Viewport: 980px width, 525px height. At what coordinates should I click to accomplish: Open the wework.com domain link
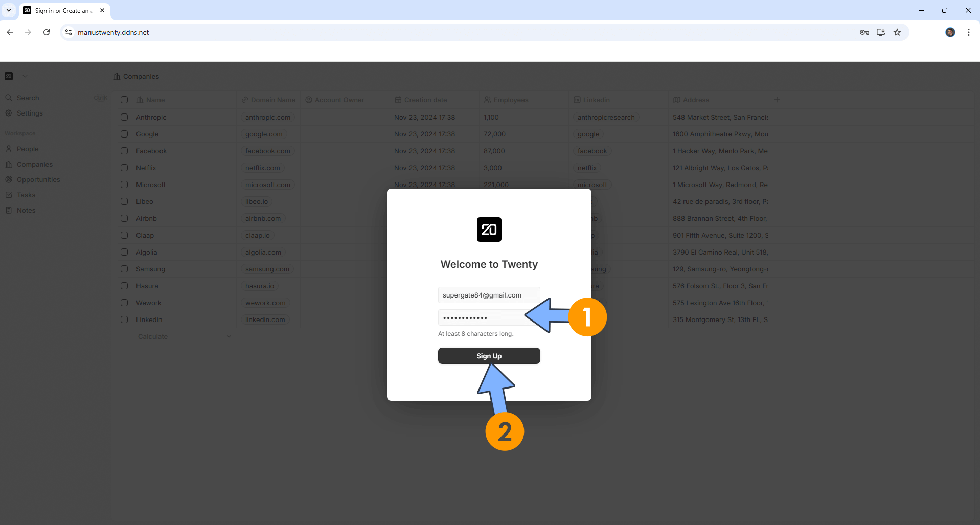(x=265, y=303)
